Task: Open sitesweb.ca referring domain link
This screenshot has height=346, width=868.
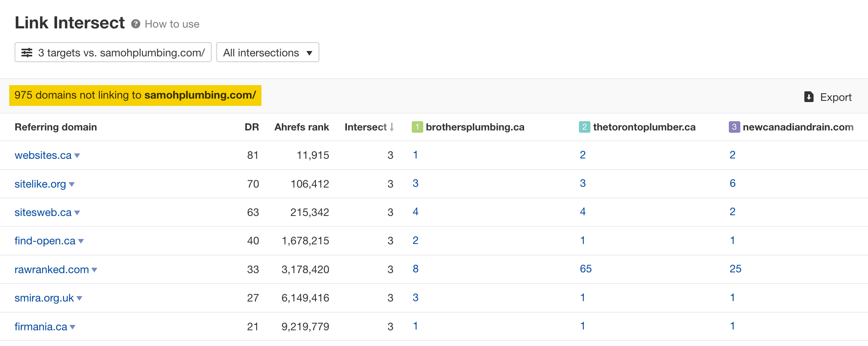Action: [43, 213]
